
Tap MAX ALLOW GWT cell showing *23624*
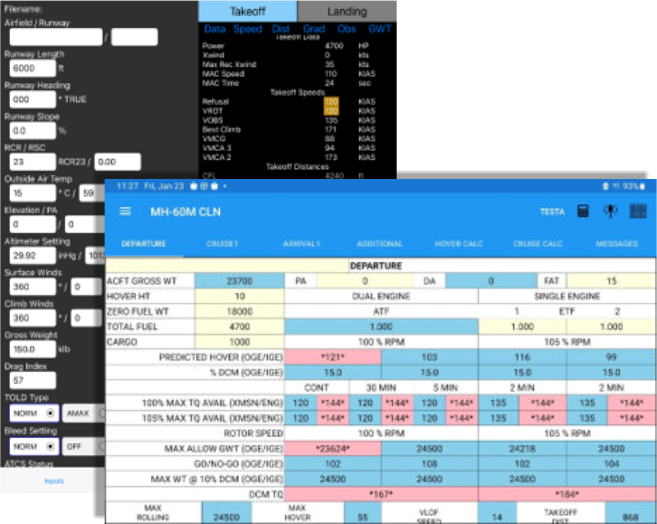click(333, 449)
